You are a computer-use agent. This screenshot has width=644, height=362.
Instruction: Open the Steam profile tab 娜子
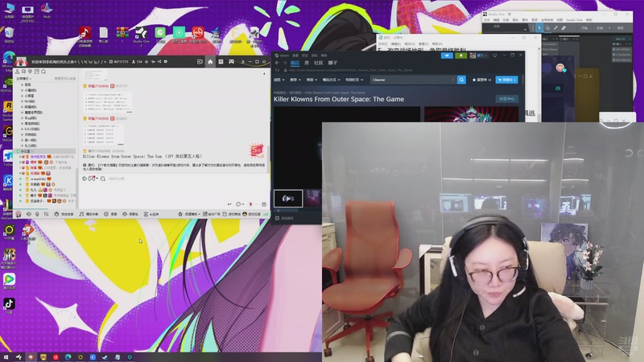(332, 63)
